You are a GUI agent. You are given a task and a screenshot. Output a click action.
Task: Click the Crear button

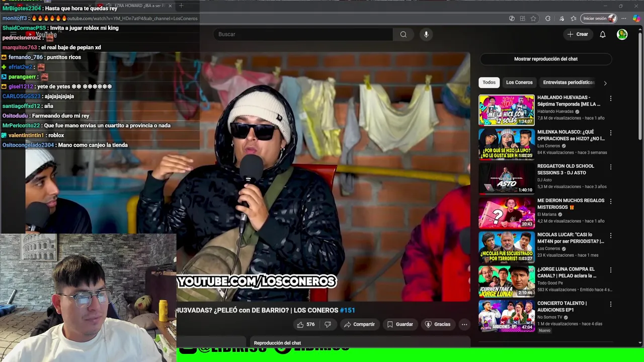(577, 34)
